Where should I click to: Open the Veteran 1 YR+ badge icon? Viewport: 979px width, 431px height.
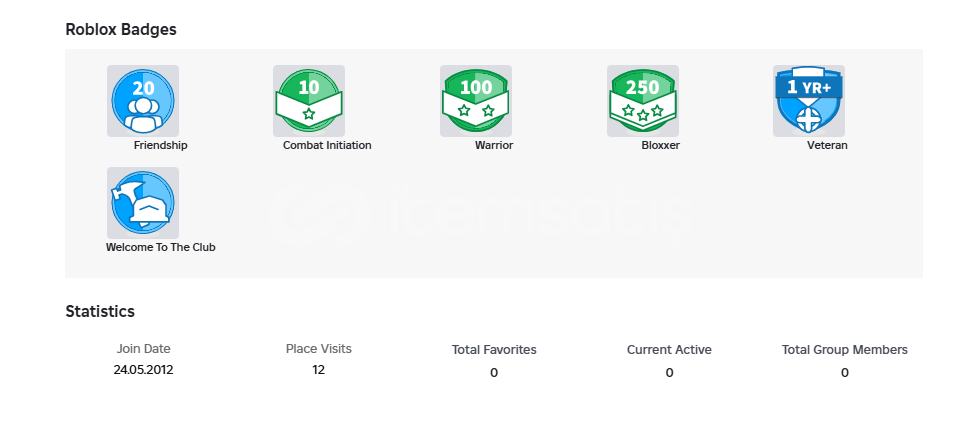pos(809,101)
